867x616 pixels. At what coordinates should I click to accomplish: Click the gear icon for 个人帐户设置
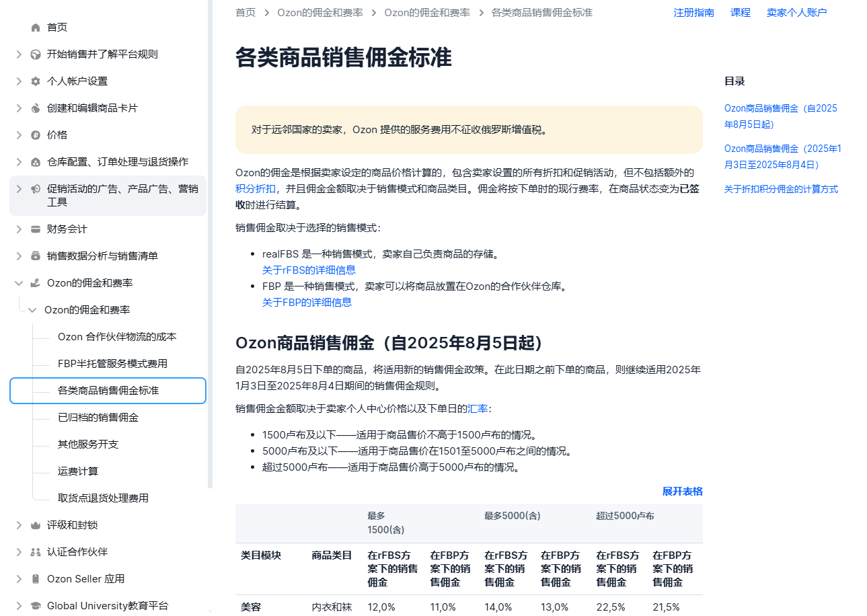(36, 81)
